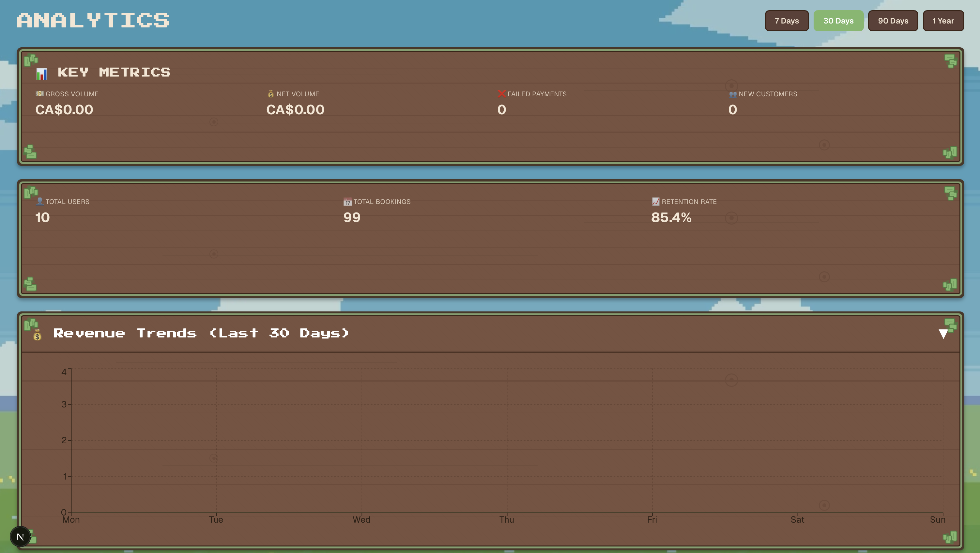The image size is (980, 553).
Task: Click the New Customers people icon
Action: pos(733,94)
